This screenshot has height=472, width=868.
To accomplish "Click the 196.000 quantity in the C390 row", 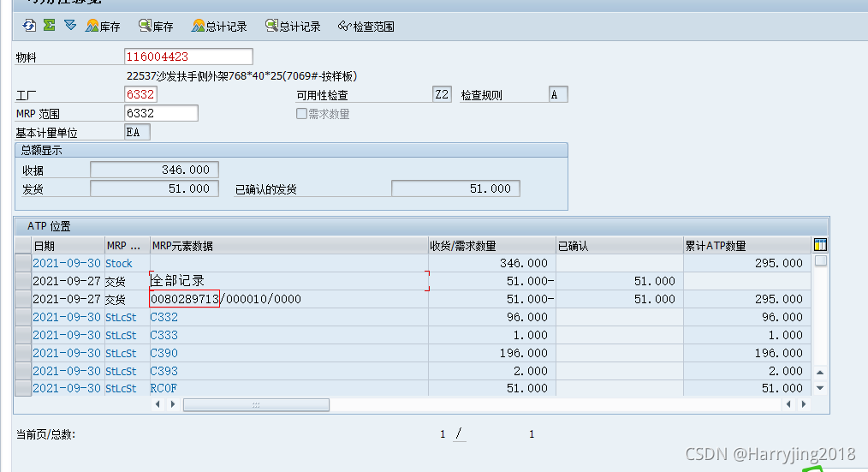I will point(523,353).
